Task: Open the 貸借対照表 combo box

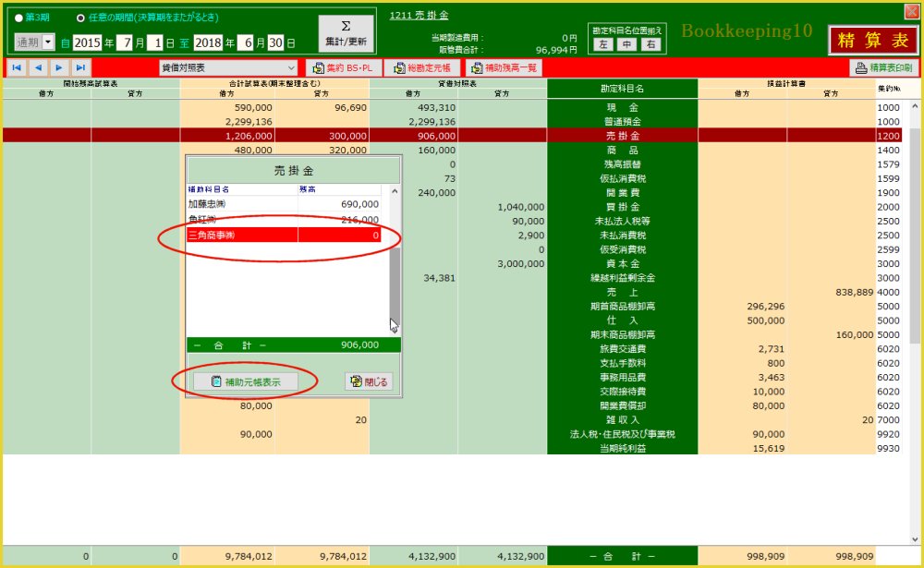Action: click(228, 67)
